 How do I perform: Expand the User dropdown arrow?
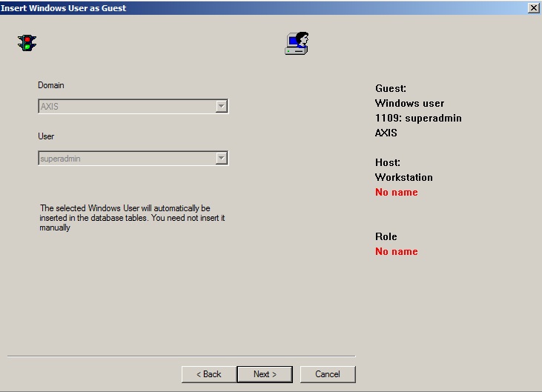[221, 158]
